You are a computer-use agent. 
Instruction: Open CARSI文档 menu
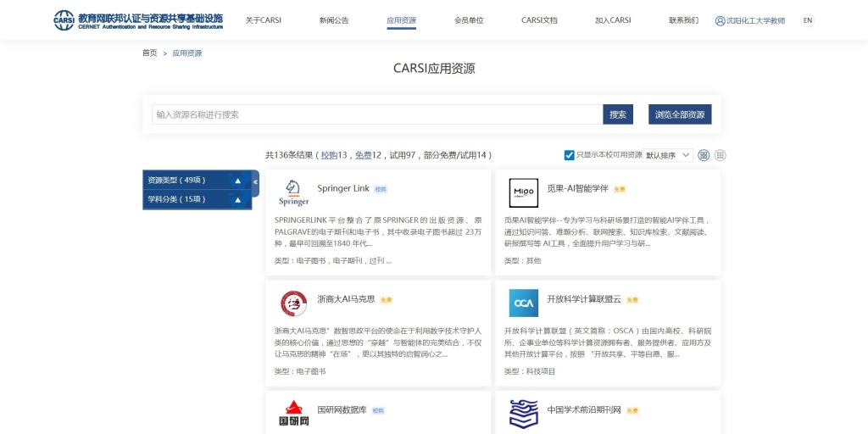(539, 20)
